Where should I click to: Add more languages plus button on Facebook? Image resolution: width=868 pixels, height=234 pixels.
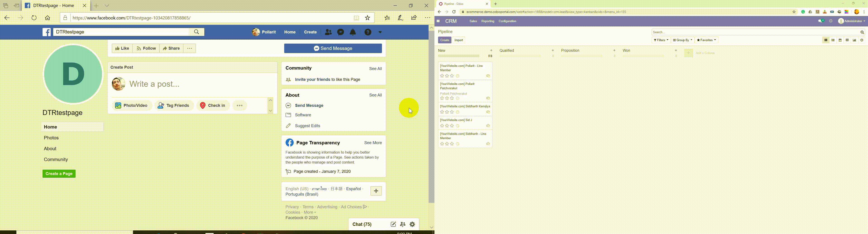pyautogui.click(x=376, y=191)
